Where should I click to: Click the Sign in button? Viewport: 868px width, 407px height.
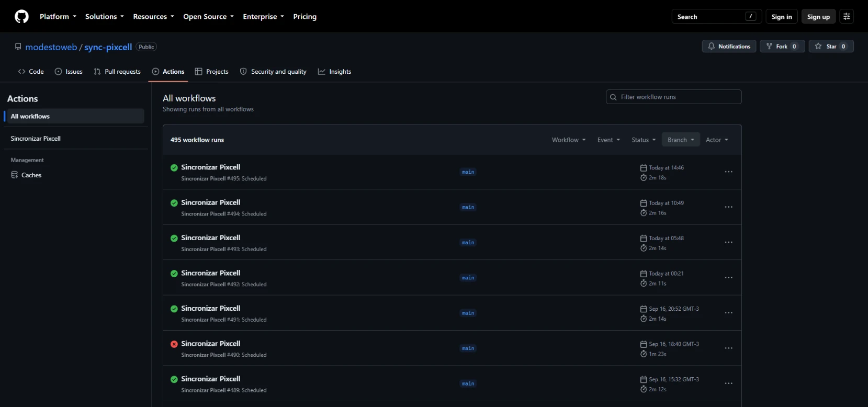pyautogui.click(x=782, y=17)
